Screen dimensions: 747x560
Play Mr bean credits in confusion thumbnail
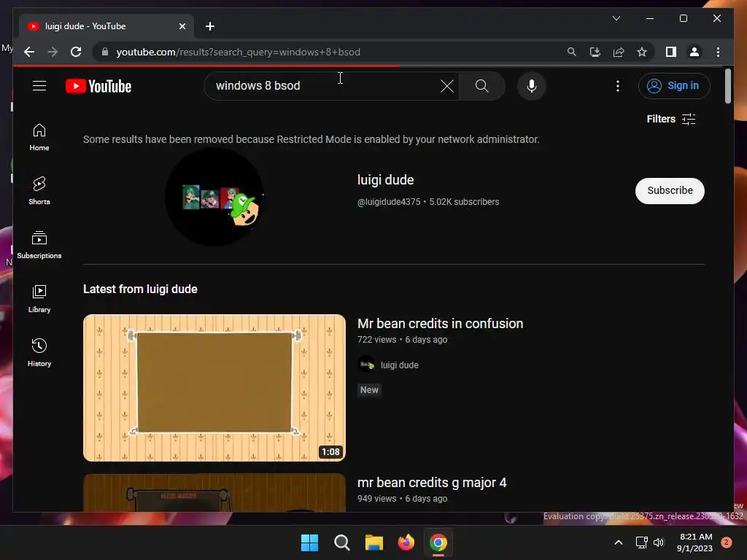(x=214, y=388)
